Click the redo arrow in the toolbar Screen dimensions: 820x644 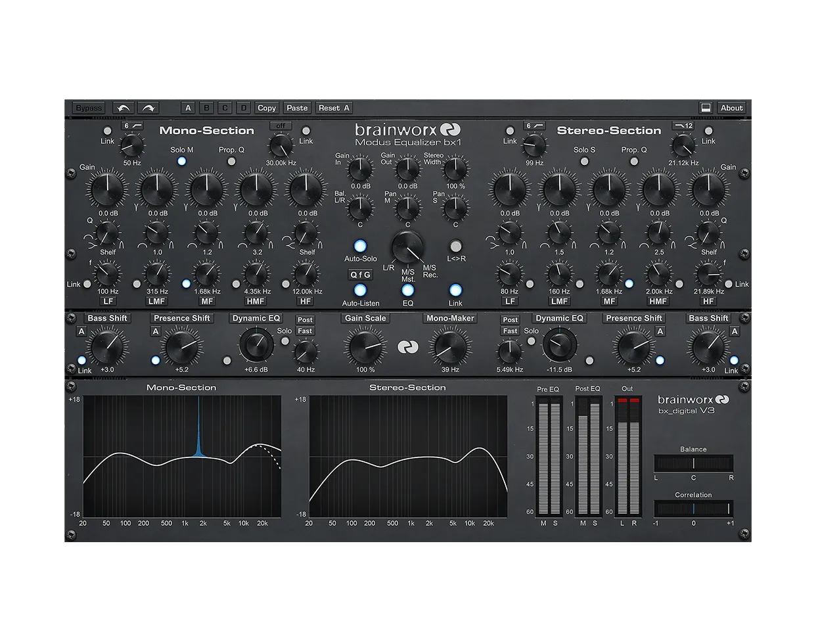[148, 108]
